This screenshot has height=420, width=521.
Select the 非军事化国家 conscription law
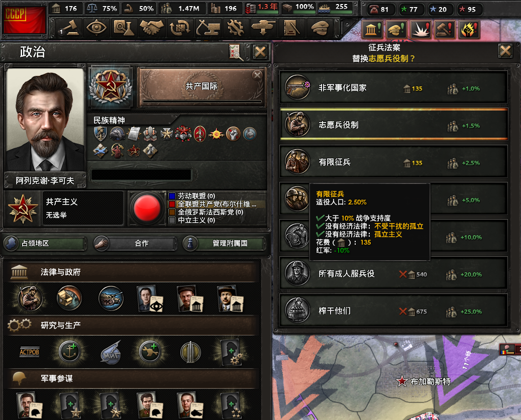pos(393,87)
